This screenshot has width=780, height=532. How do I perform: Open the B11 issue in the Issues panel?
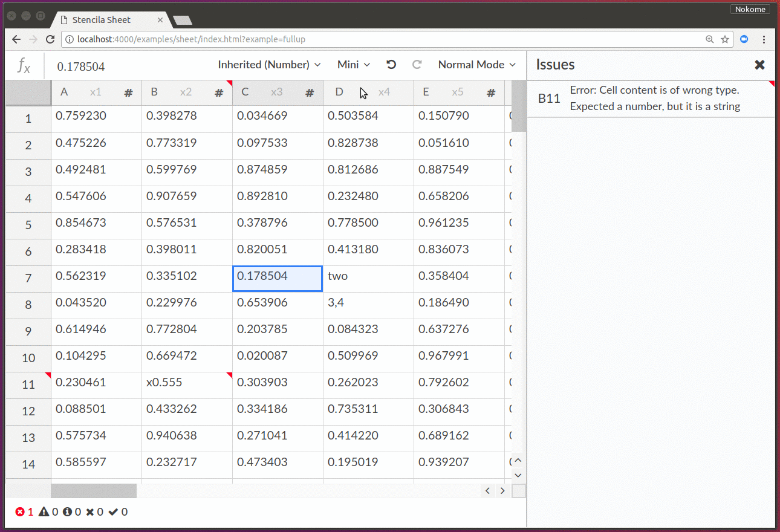click(651, 99)
